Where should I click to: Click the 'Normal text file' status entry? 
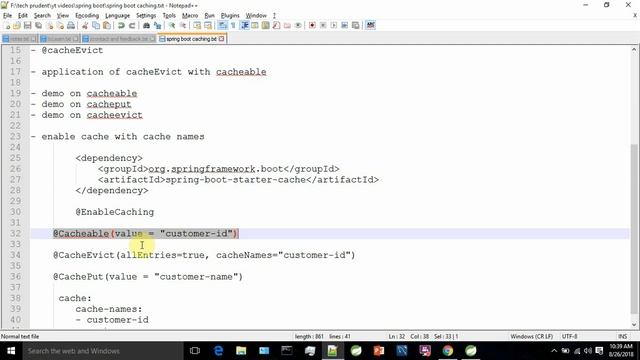point(20,336)
